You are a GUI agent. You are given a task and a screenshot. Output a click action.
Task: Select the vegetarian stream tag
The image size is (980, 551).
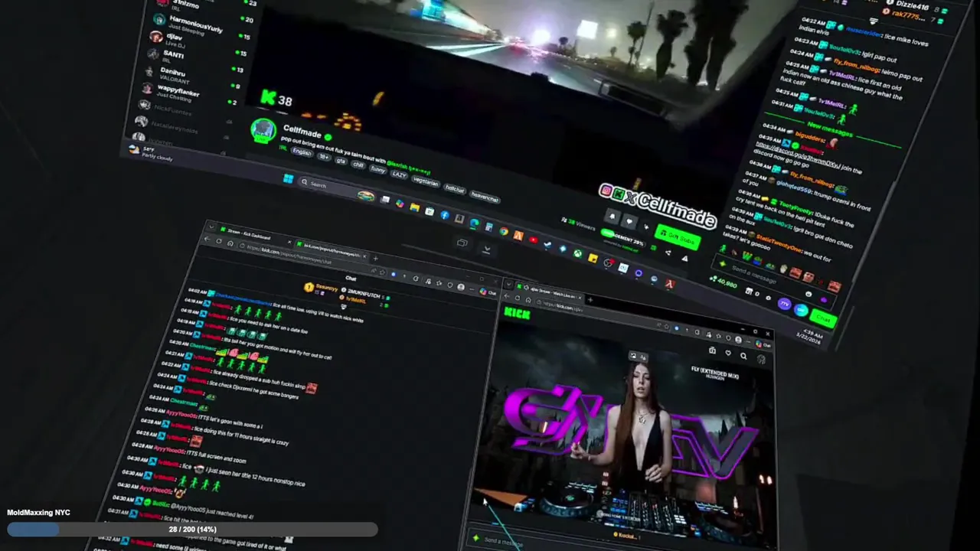[x=426, y=183]
